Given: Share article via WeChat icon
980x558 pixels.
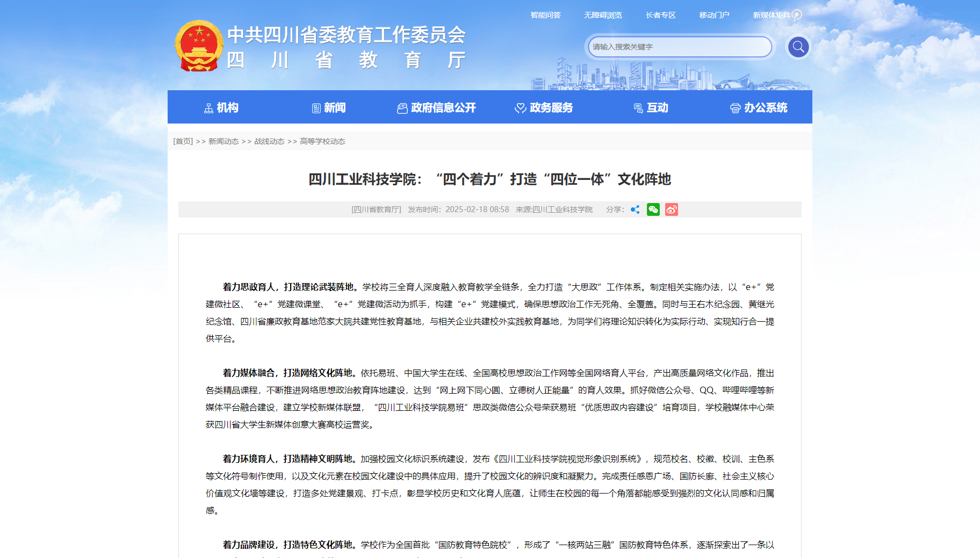Looking at the screenshot, I should pos(653,209).
